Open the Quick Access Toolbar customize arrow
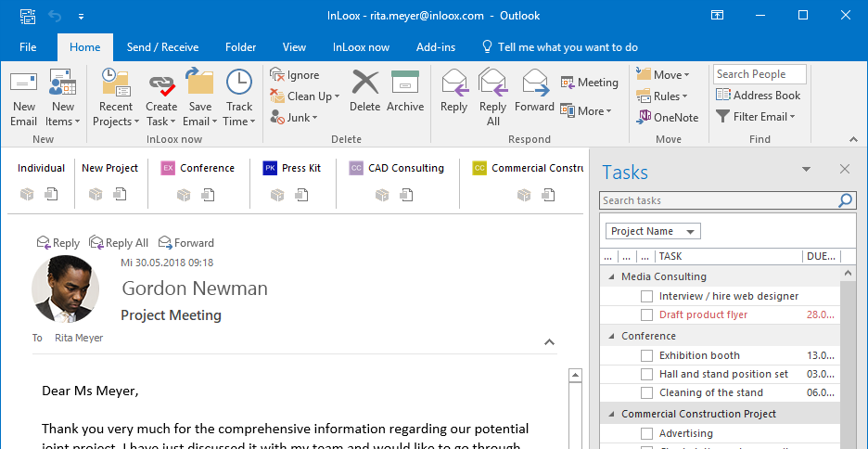The height and width of the screenshot is (449, 868). pos(81,17)
